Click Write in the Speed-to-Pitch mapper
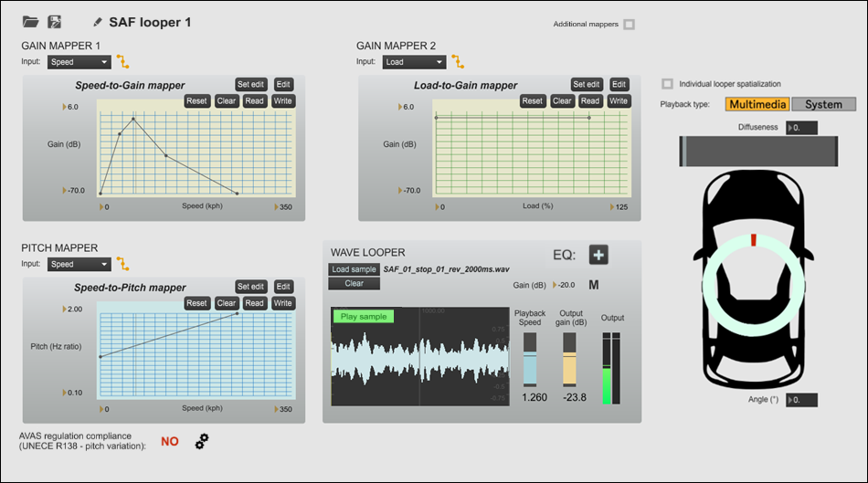Screen dimensions: 868x483 click(283, 303)
